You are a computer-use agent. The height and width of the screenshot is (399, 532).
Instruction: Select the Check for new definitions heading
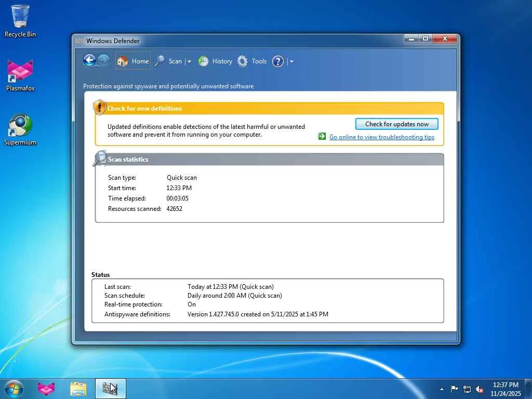click(x=144, y=109)
